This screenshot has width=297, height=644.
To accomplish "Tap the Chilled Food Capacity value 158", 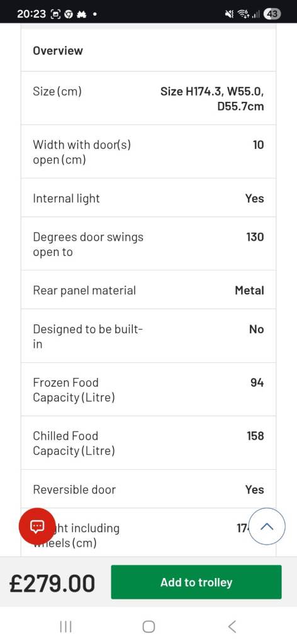I will 255,436.
